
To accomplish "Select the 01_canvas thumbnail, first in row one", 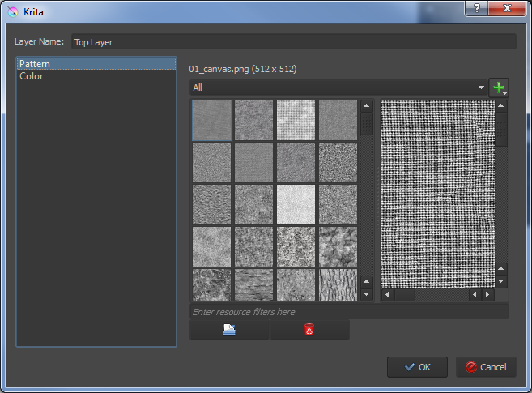I will tap(212, 121).
